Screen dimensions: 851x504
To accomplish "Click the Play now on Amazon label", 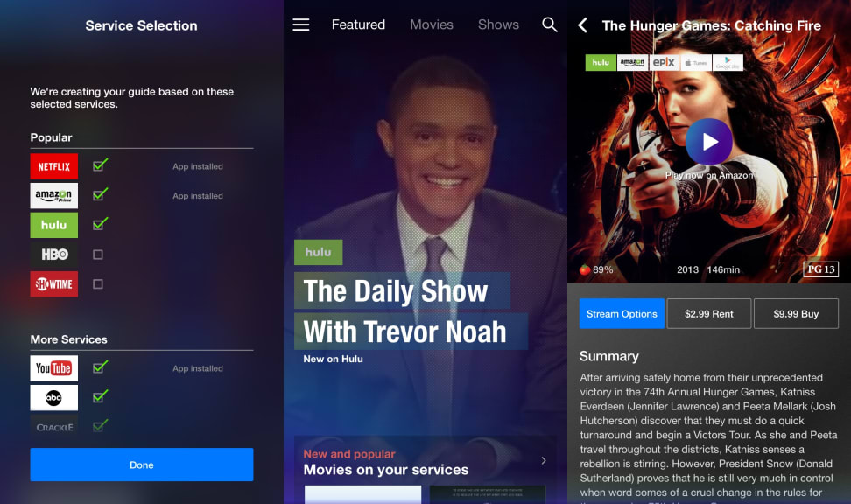I will (x=709, y=175).
